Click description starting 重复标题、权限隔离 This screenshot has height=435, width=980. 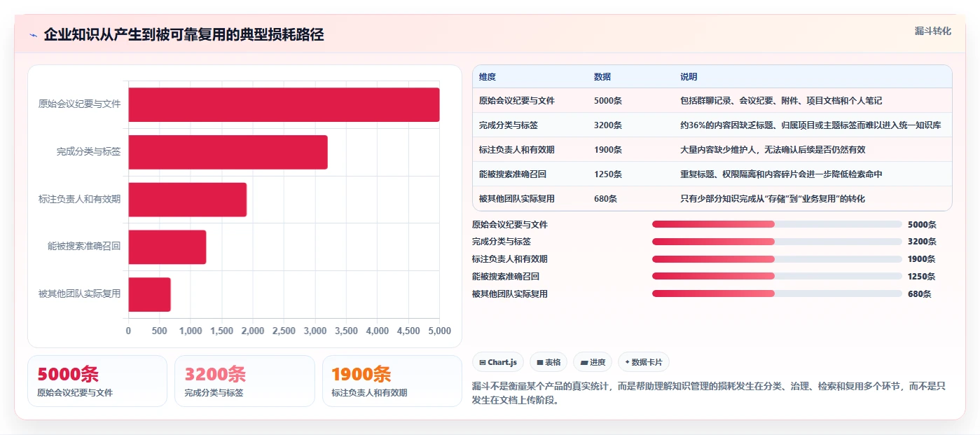(781, 174)
